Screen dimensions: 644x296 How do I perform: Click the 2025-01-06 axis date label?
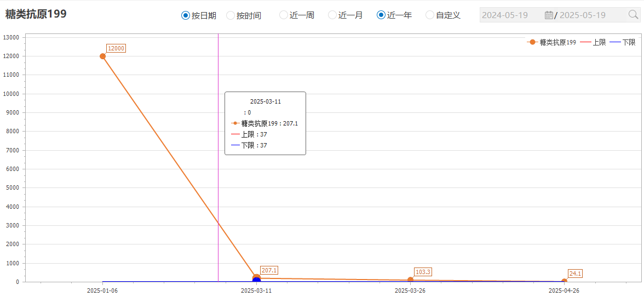point(102,291)
